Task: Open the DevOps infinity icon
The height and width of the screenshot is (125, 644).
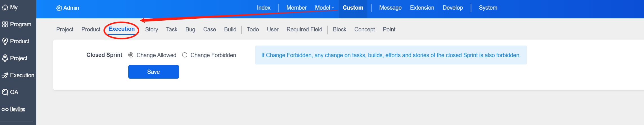Action: 5,109
